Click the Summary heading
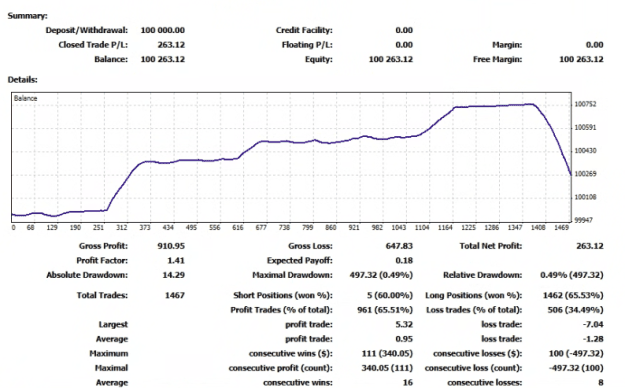The height and width of the screenshot is (388, 625). pyautogui.click(x=28, y=16)
